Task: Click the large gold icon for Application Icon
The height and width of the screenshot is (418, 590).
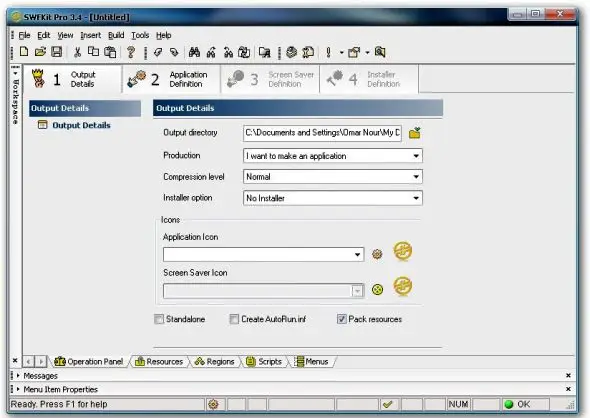Action: tap(403, 251)
